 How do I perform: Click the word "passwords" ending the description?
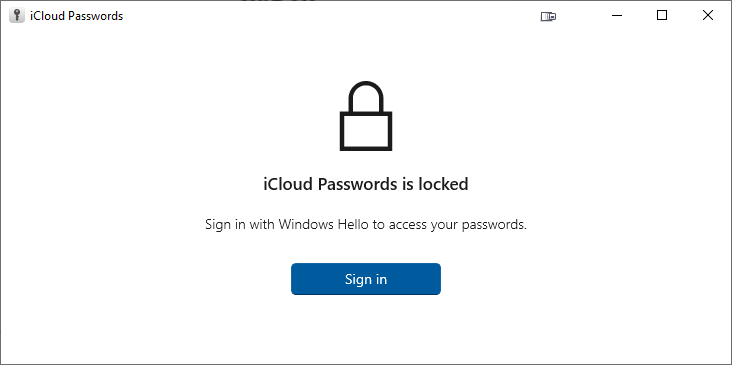[x=494, y=225]
